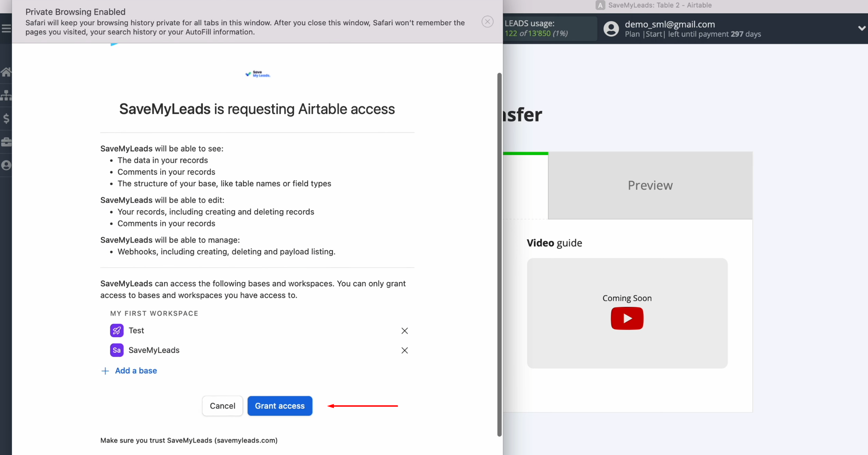Image resolution: width=868 pixels, height=455 pixels.
Task: Click the Add a base link
Action: coord(136,371)
